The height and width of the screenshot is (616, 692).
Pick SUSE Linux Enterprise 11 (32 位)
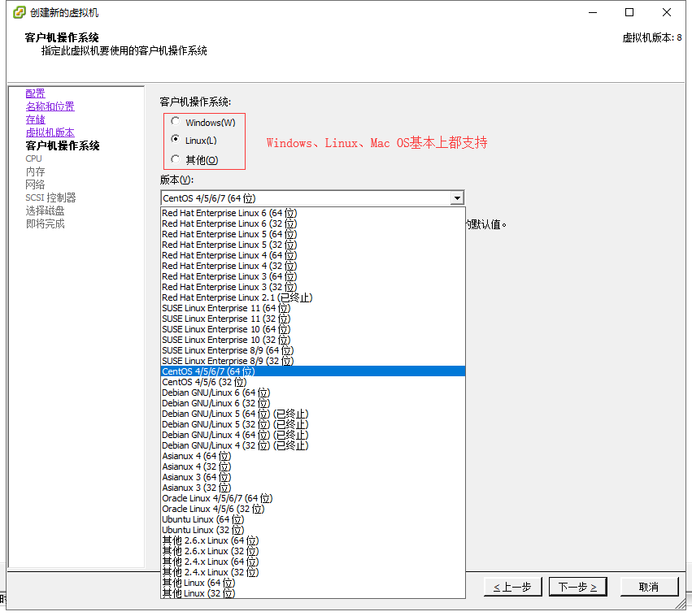[x=313, y=319]
